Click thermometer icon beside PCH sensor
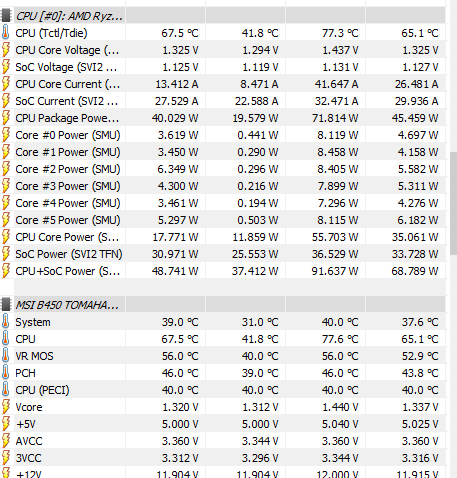This screenshot has width=457, height=478. click(x=6, y=373)
